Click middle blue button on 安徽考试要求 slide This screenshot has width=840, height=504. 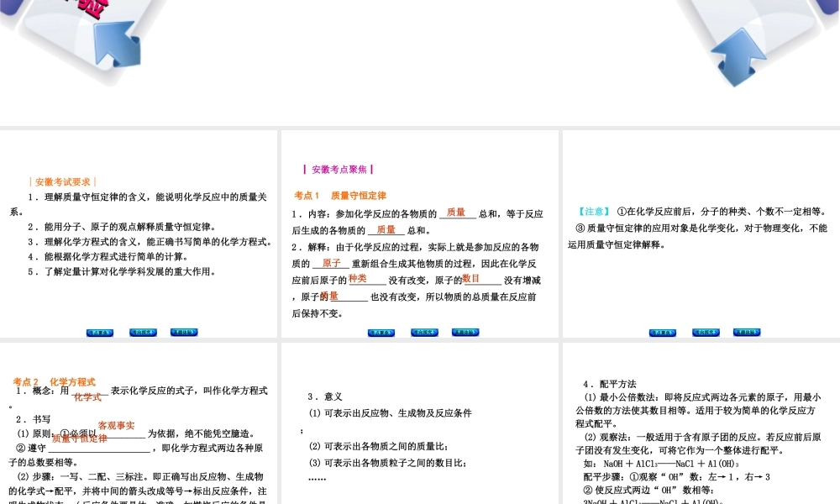click(143, 332)
